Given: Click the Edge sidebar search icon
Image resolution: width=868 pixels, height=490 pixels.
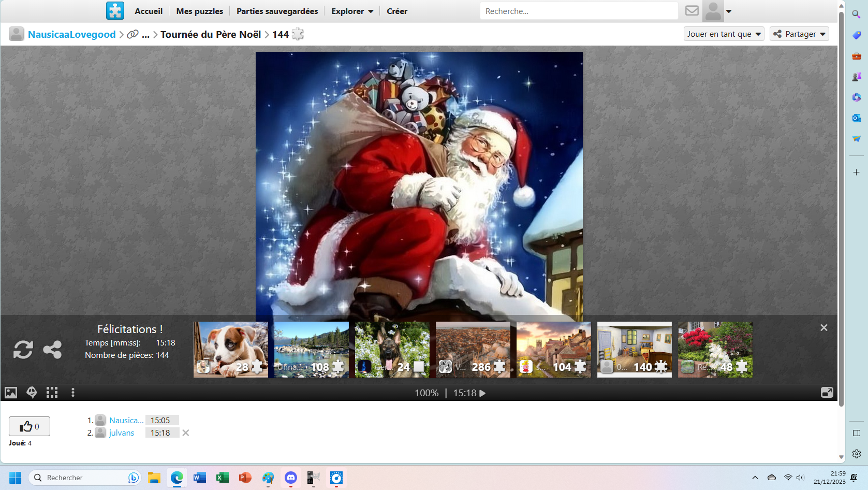Looking at the screenshot, I should 857,15.
